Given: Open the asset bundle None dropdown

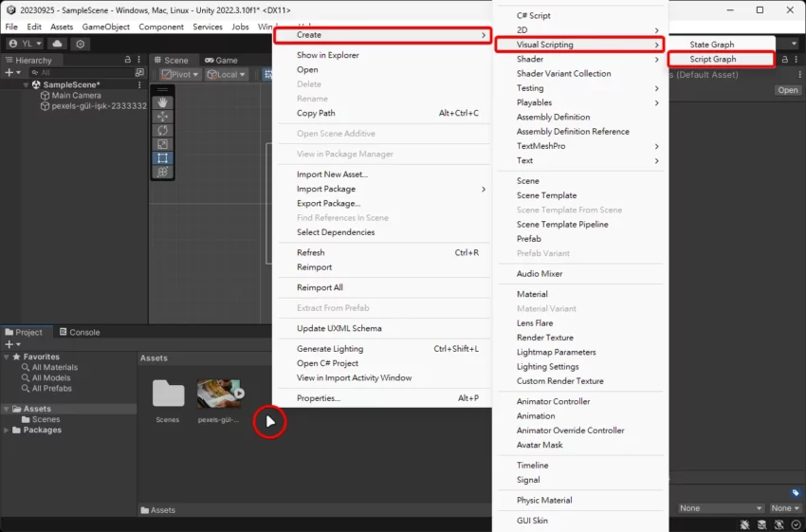Looking at the screenshot, I should point(720,508).
